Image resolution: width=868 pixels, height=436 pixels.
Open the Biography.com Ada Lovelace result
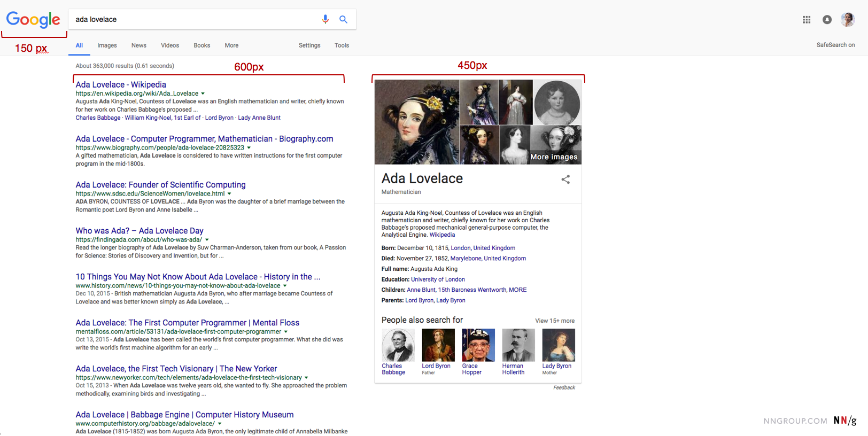pyautogui.click(x=204, y=139)
